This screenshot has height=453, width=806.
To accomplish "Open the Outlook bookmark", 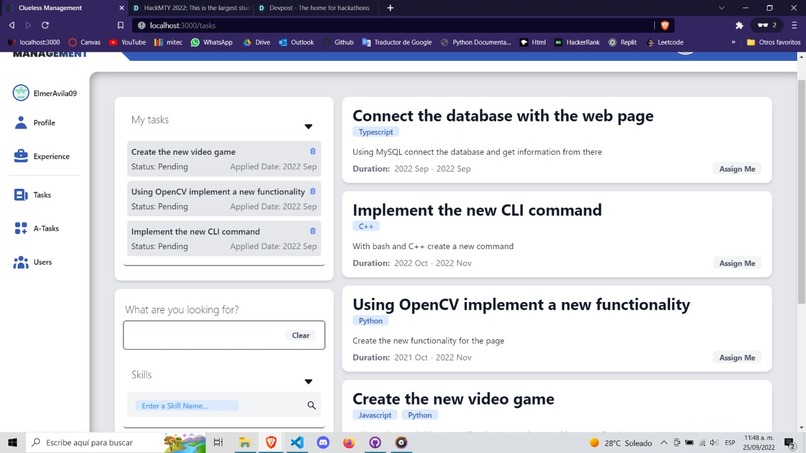I will coord(296,42).
